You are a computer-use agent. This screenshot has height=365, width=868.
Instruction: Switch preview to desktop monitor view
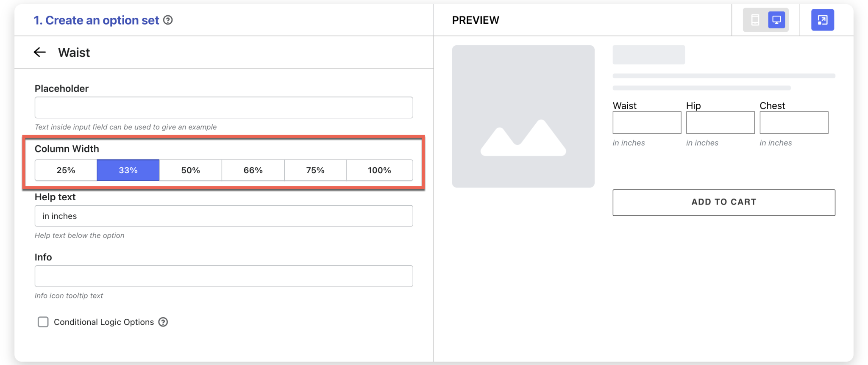point(776,20)
